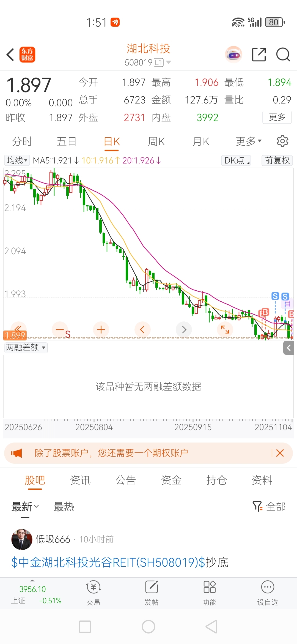Tap the share icon

click(259, 54)
